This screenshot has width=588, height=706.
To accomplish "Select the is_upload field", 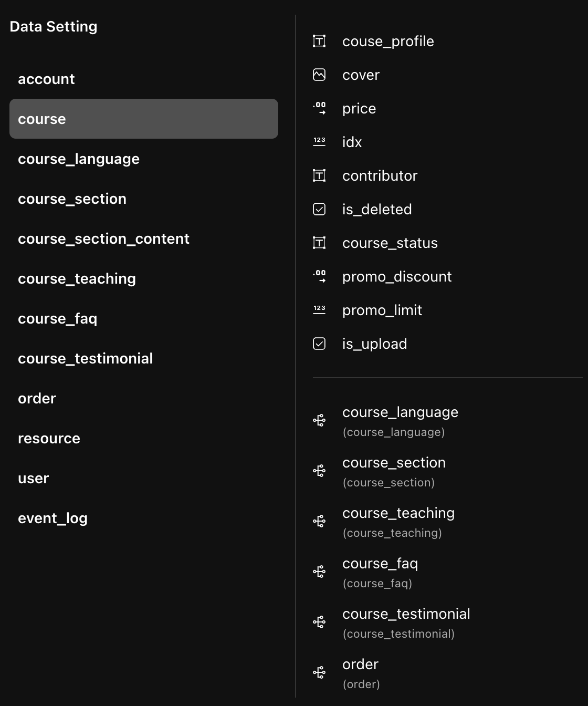I will coord(374,344).
